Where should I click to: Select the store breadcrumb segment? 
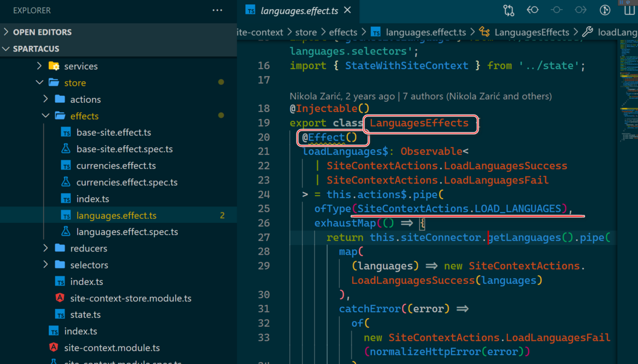tap(306, 32)
